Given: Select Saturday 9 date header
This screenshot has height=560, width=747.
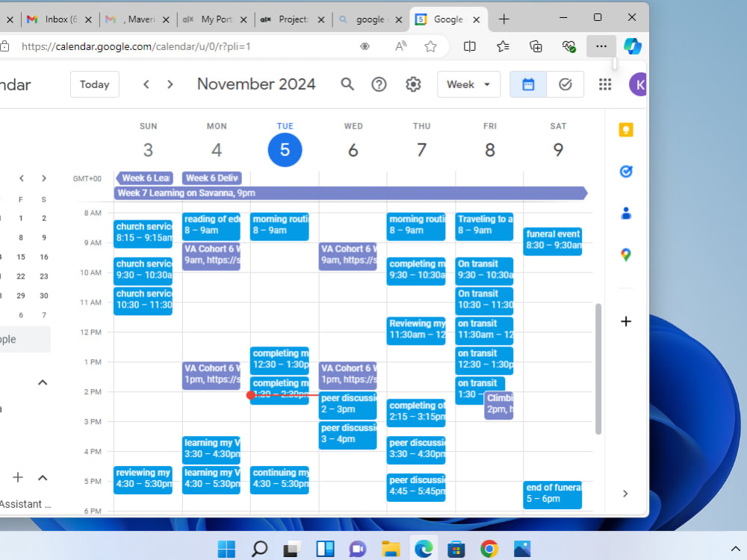Looking at the screenshot, I should coord(558,150).
